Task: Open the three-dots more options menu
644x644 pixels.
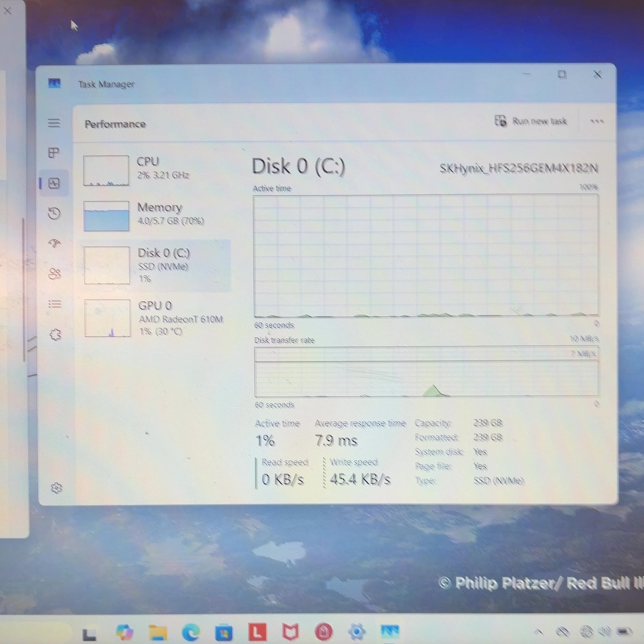Action: [597, 122]
